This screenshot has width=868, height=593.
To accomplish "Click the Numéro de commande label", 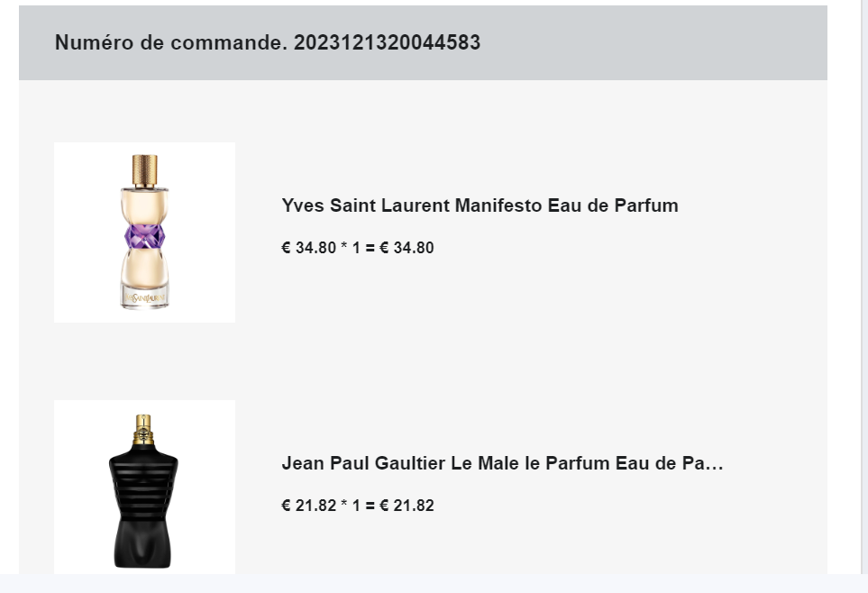I will pyautogui.click(x=171, y=42).
